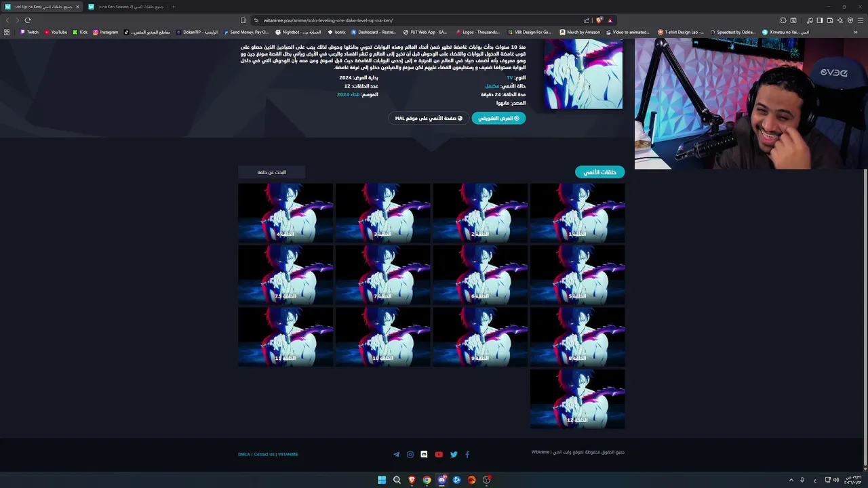This screenshot has width=868, height=488.
Task: Open the Twitch bookmark
Action: point(29,32)
